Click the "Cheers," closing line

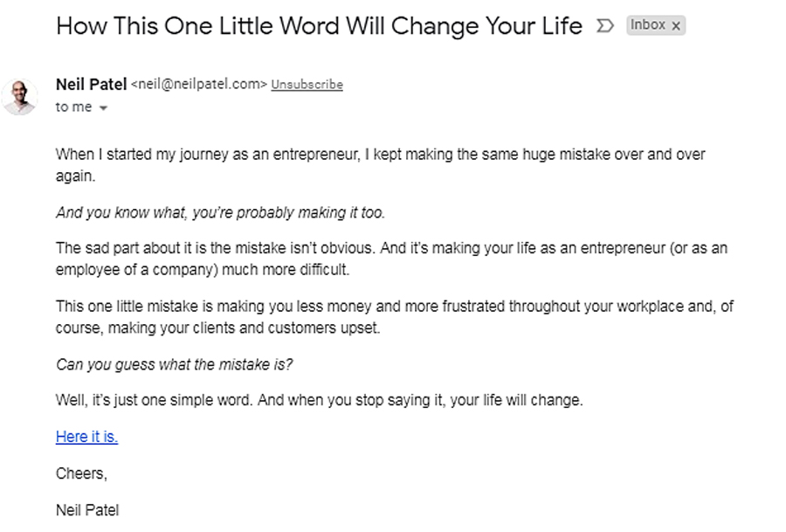81,473
